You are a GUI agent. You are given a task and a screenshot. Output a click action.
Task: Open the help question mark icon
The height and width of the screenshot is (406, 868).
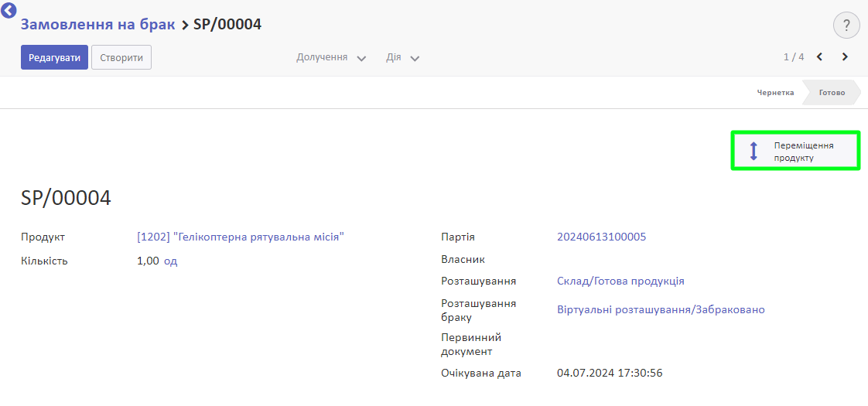(x=846, y=26)
